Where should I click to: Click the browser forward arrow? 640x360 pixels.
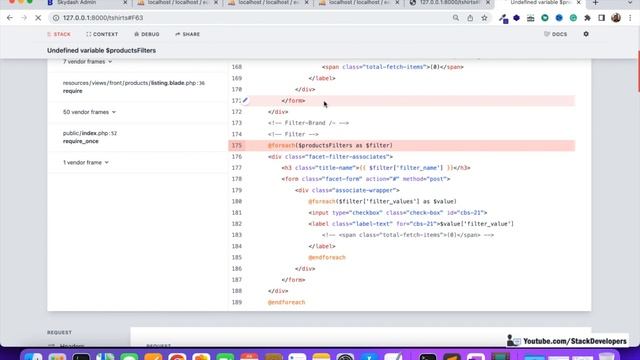click(x=24, y=18)
